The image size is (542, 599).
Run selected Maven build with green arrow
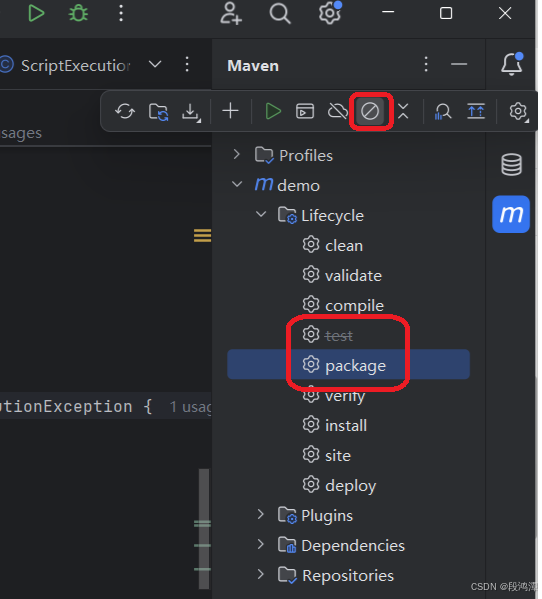tap(273, 112)
